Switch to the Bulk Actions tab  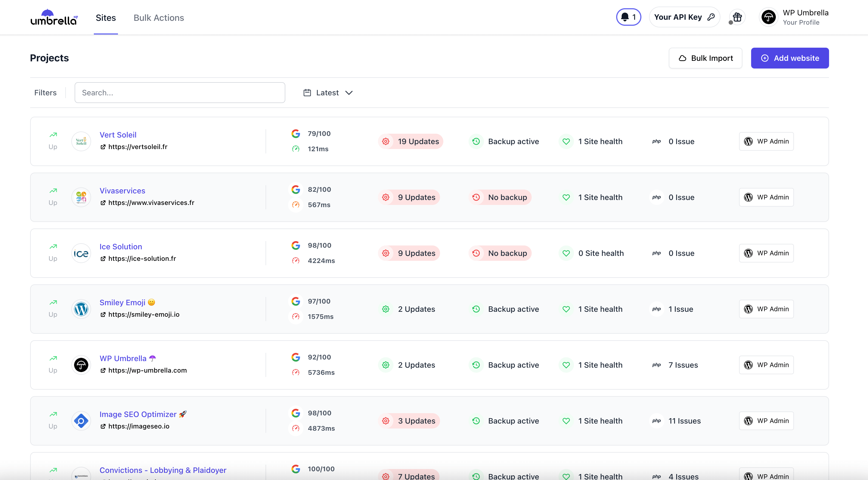159,18
